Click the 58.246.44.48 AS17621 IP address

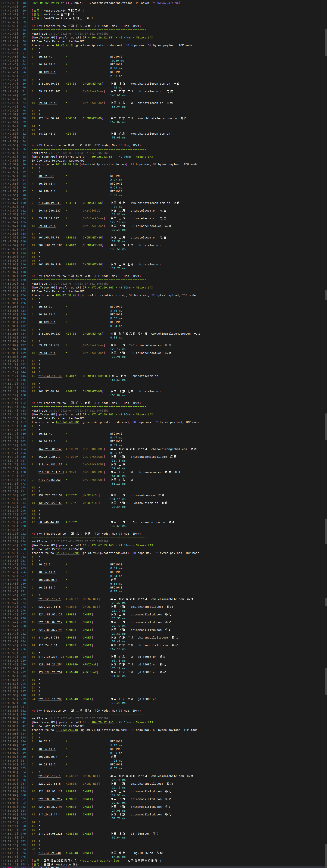(49, 522)
